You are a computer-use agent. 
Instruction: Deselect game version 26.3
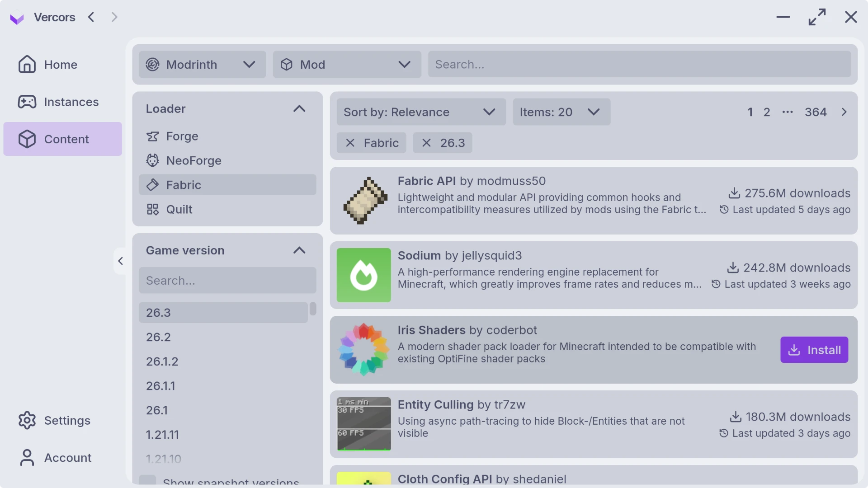point(223,313)
